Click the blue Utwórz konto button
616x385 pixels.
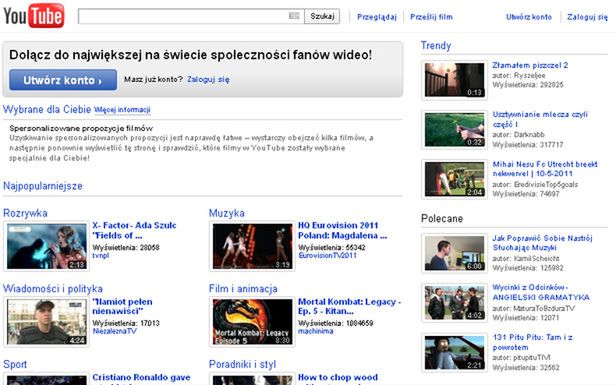pyautogui.click(x=63, y=80)
